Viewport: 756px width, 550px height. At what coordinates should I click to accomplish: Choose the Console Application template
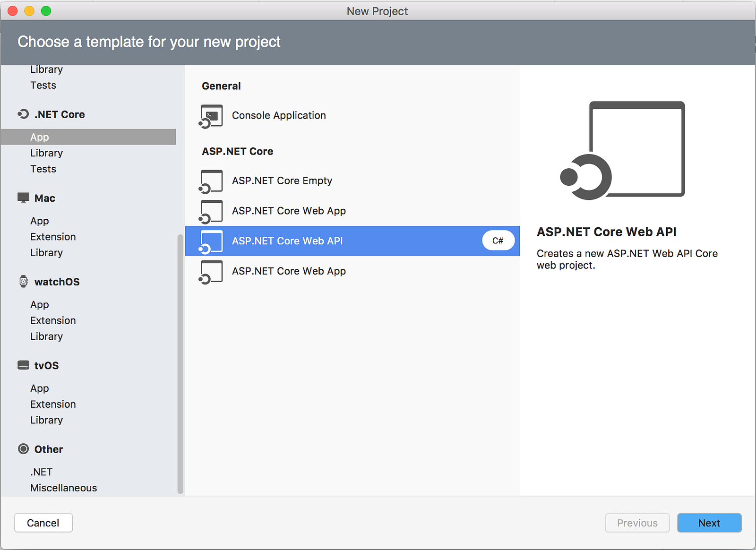point(352,116)
